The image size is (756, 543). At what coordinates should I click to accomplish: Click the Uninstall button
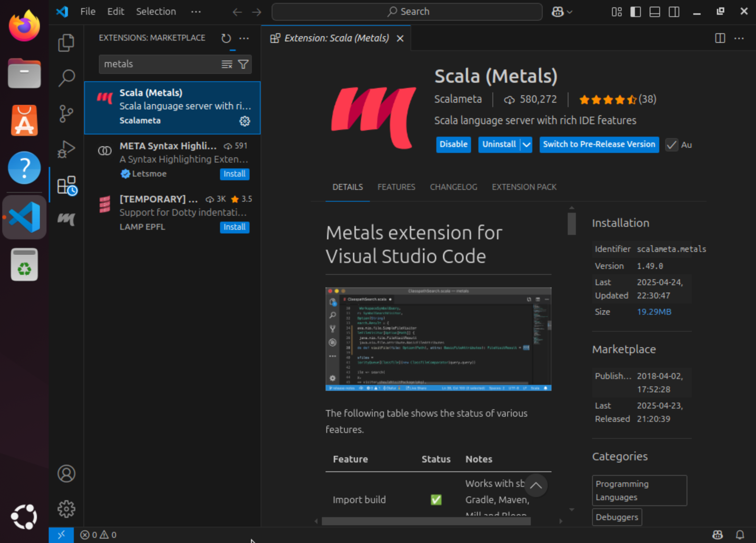coord(499,144)
